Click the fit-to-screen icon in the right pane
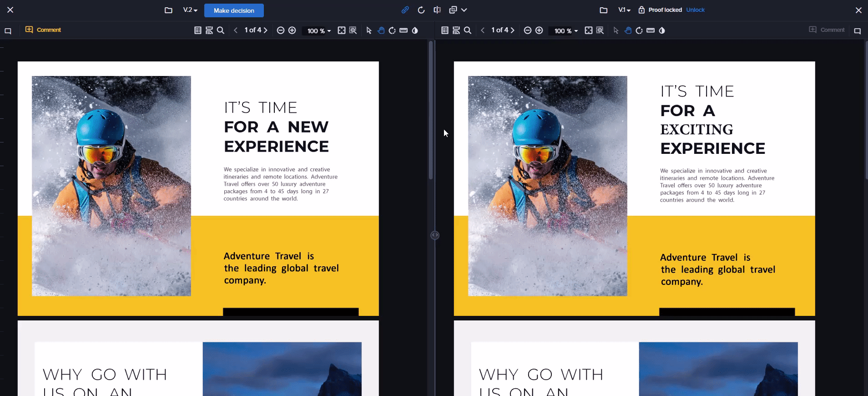 [589, 30]
